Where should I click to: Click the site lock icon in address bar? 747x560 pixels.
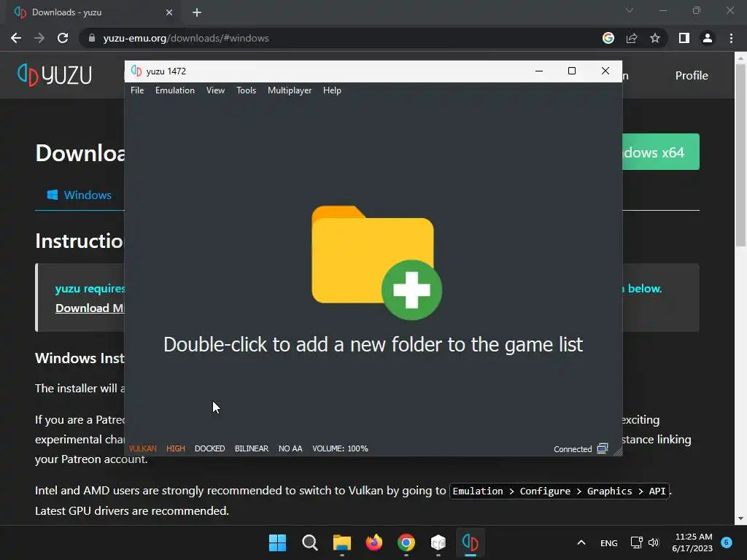click(92, 38)
